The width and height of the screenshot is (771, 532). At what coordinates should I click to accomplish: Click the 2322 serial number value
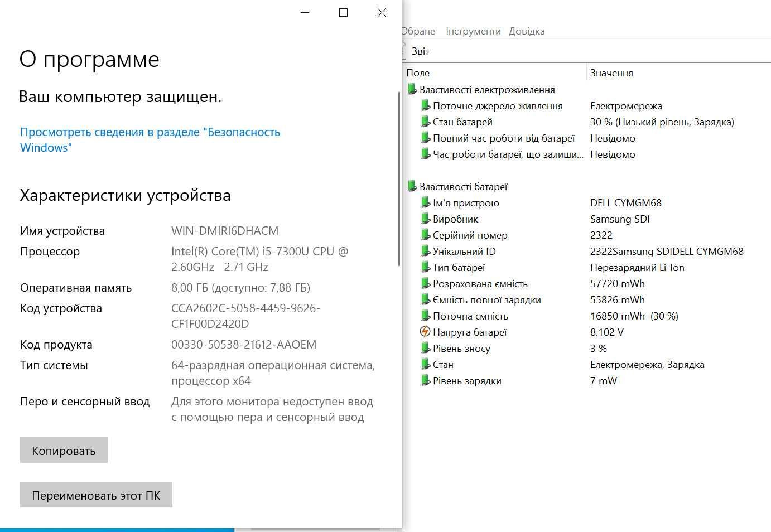601,235
